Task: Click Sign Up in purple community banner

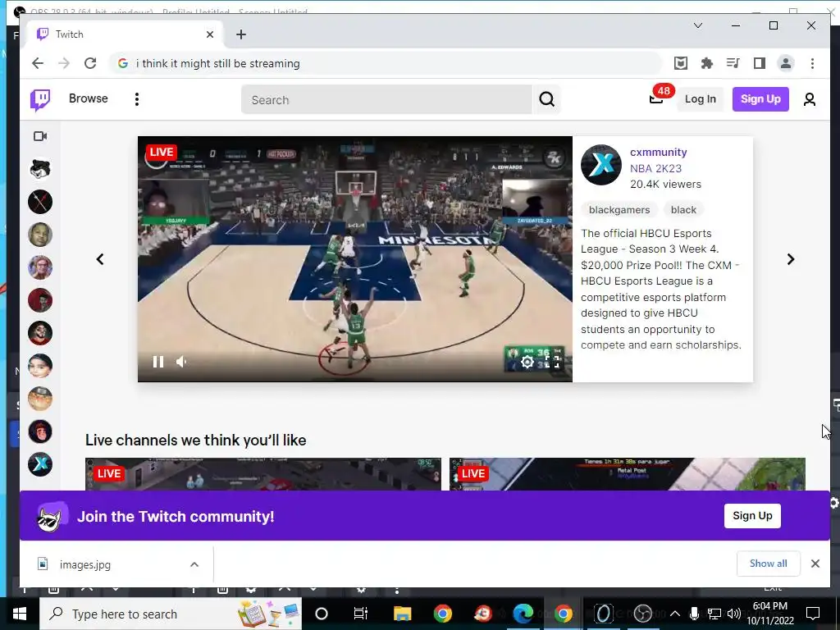Action: tap(752, 516)
